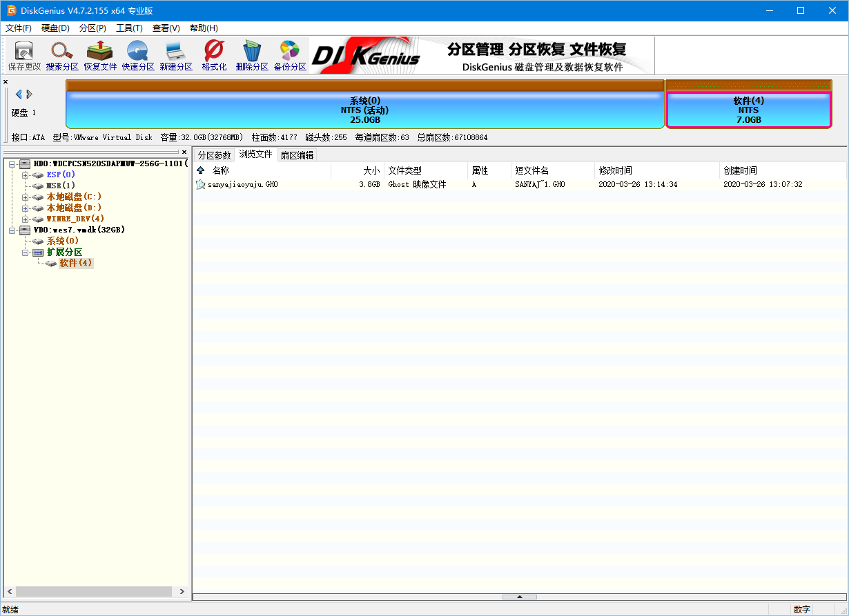This screenshot has width=849, height=616.
Task: Open the 搜索分区 search partition tool
Action: pyautogui.click(x=62, y=55)
